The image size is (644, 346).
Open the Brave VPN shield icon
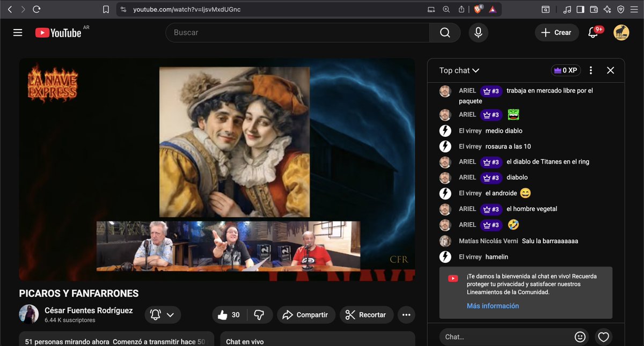click(621, 9)
